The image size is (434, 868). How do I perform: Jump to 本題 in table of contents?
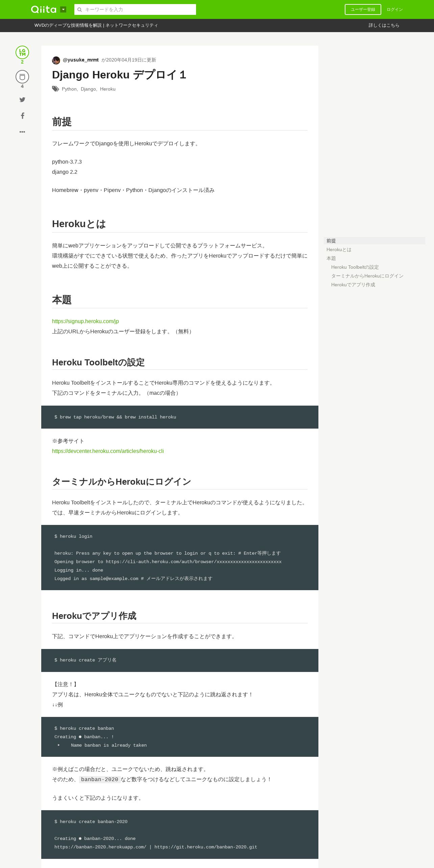click(x=331, y=258)
